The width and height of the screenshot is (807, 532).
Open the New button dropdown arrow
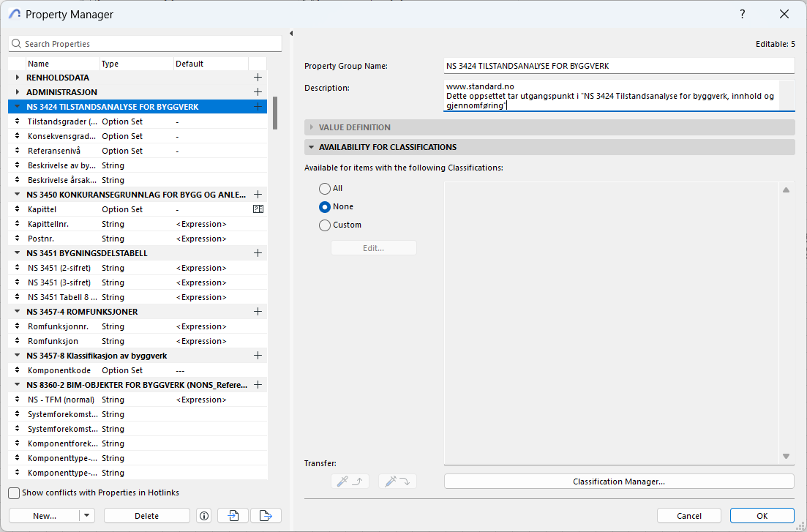88,516
